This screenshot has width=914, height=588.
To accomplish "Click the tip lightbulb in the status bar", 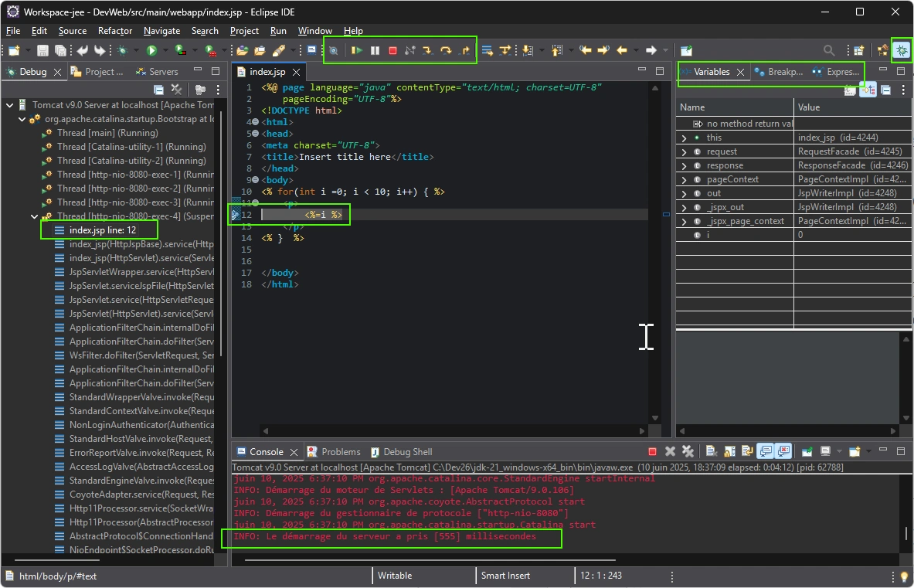I will pos(904,576).
